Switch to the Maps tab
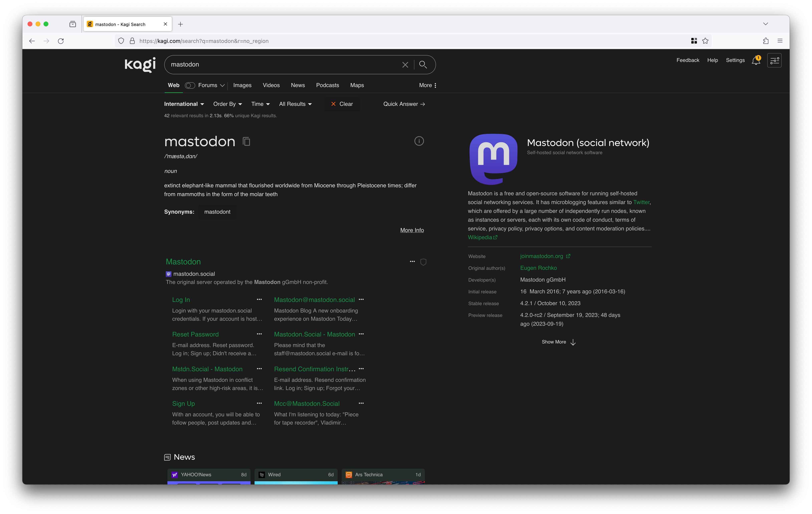Screen dimensions: 812x514 (357, 85)
